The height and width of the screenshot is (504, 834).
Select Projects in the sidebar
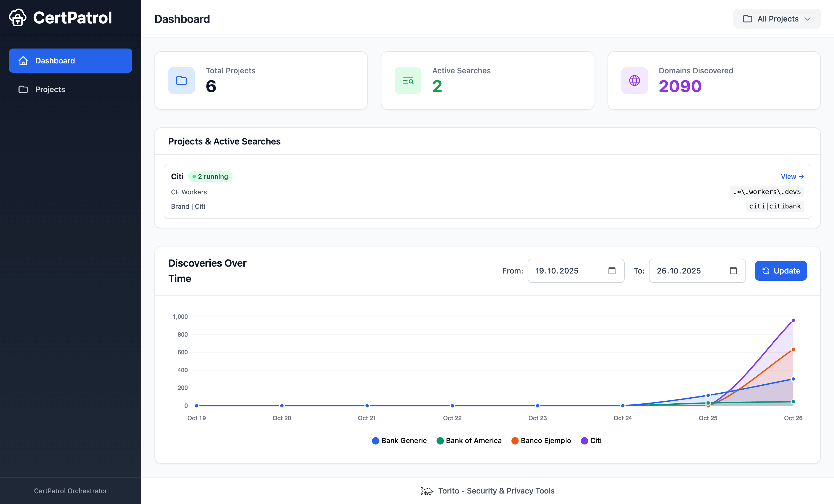point(50,89)
